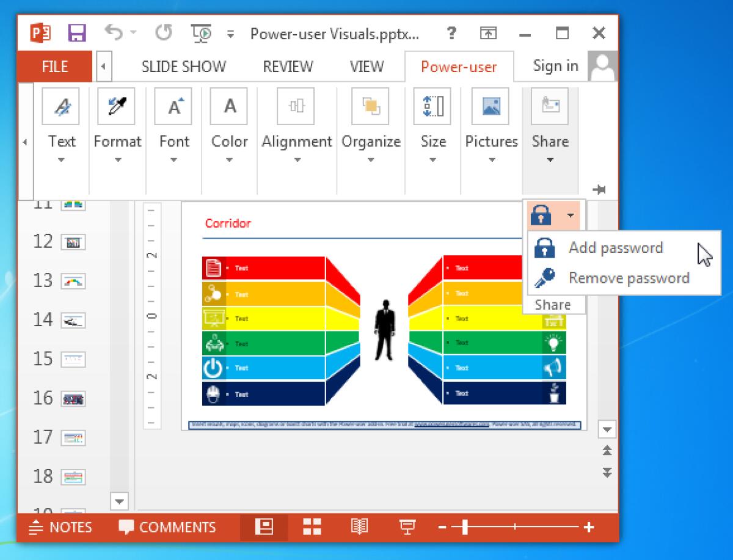Pin the ribbon open
The width and height of the screenshot is (733, 560).
click(x=599, y=190)
